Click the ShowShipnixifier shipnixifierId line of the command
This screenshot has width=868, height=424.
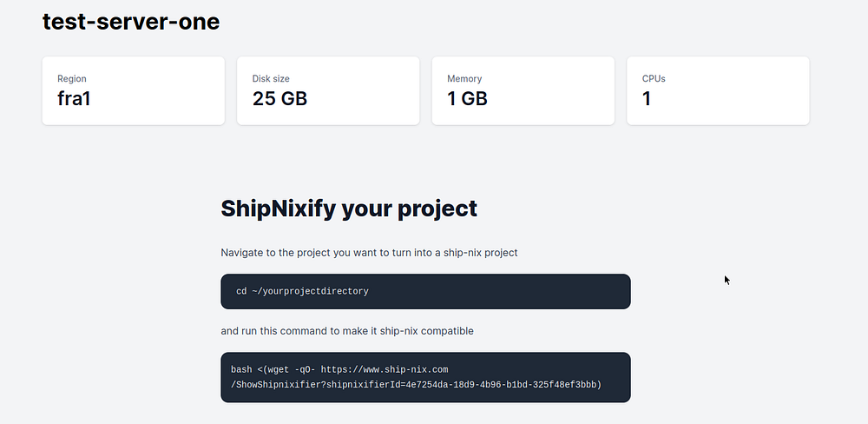click(x=417, y=384)
